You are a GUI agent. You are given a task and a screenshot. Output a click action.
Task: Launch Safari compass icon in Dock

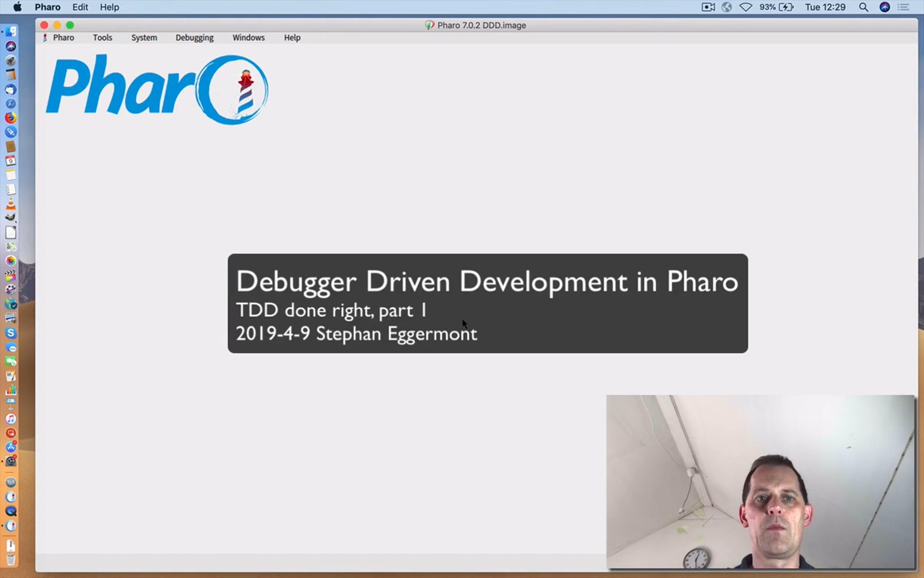[x=11, y=104]
